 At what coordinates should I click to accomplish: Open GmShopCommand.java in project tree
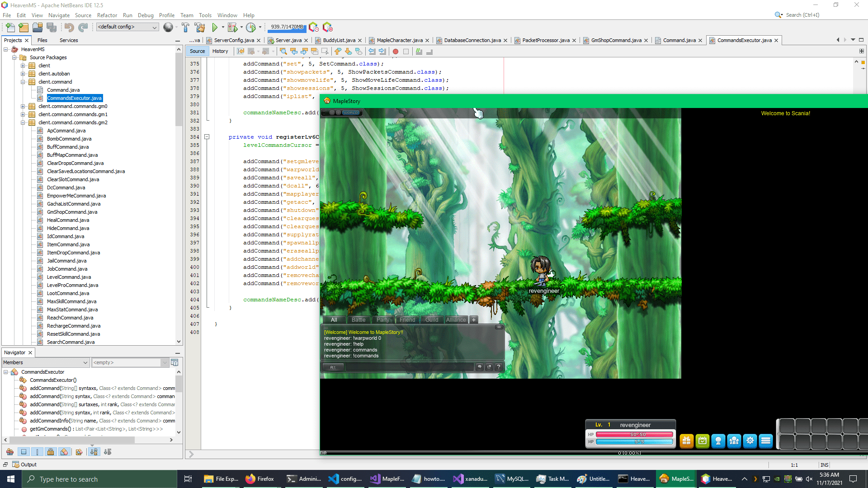coord(72,212)
